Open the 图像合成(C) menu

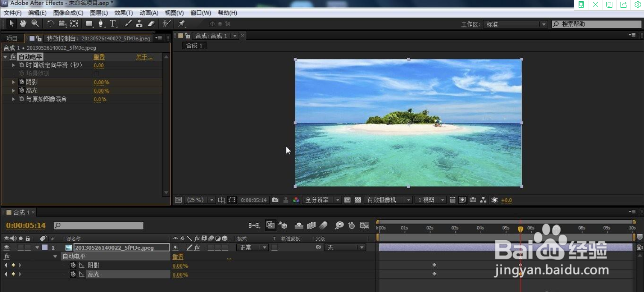tap(68, 13)
